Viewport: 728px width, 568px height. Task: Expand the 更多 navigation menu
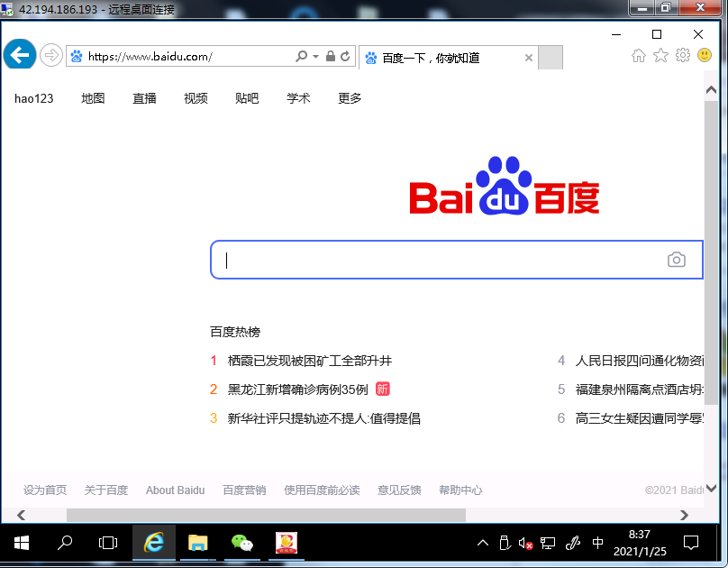click(350, 98)
